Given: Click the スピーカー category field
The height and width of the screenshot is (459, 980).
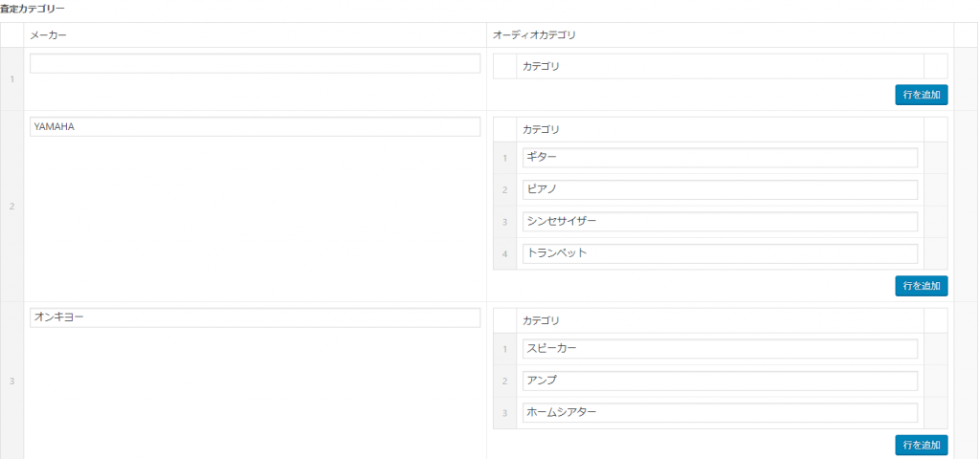Looking at the screenshot, I should (720, 349).
